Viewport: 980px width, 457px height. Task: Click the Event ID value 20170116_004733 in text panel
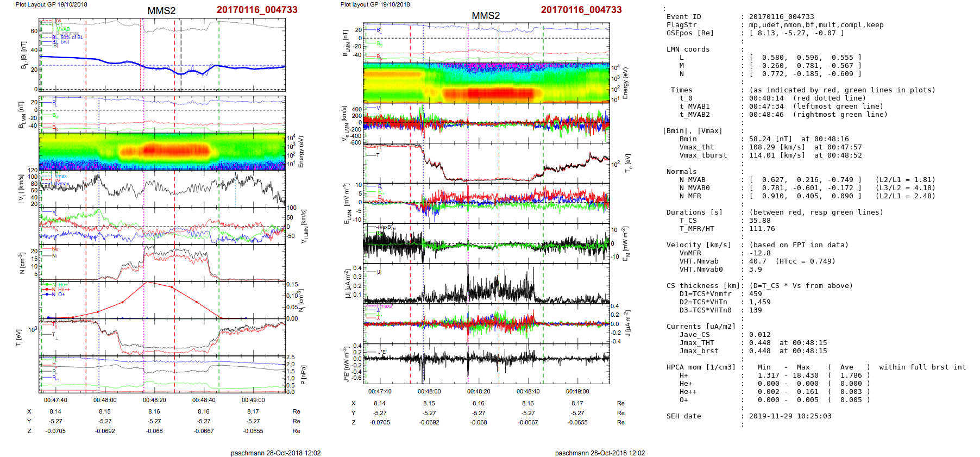[x=782, y=17]
